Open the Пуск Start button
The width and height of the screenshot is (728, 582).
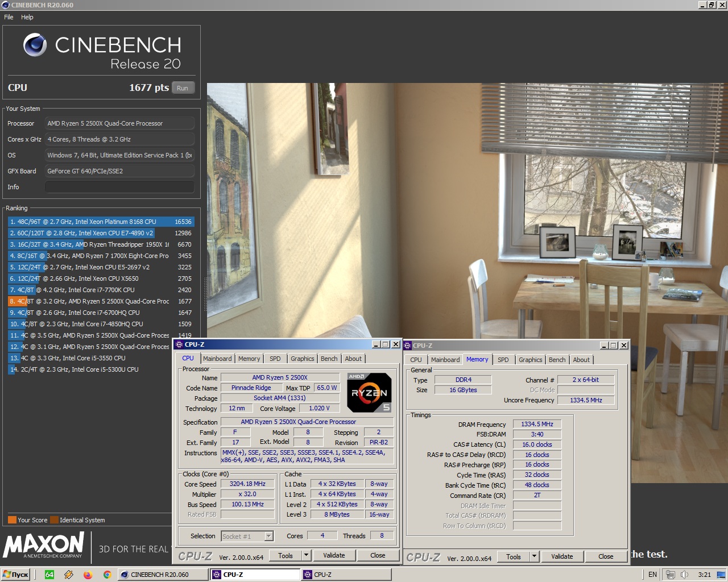[15, 575]
